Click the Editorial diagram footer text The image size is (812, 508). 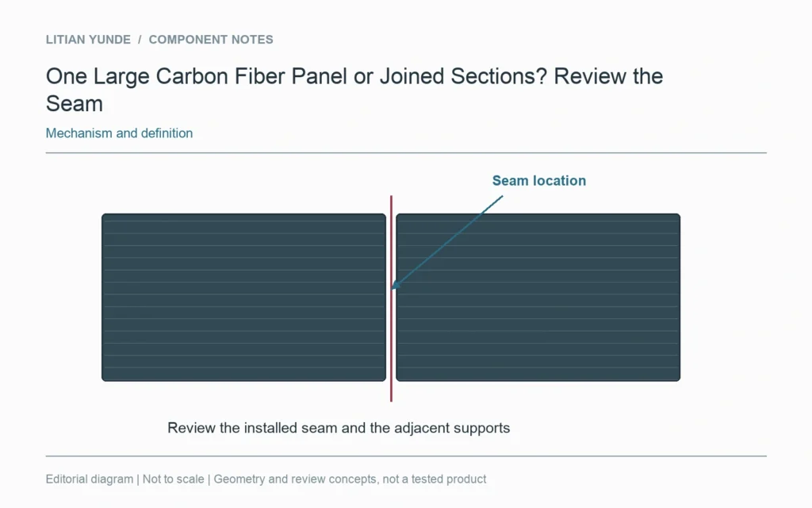click(89, 479)
